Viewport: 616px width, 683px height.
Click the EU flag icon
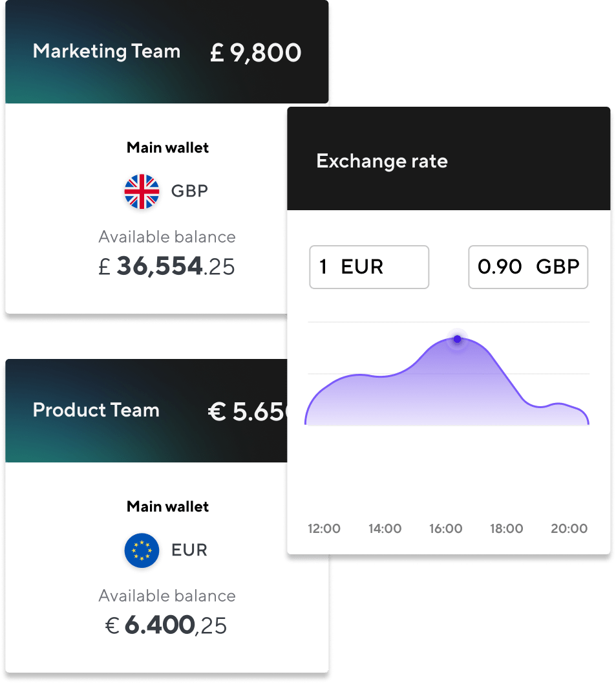(142, 550)
